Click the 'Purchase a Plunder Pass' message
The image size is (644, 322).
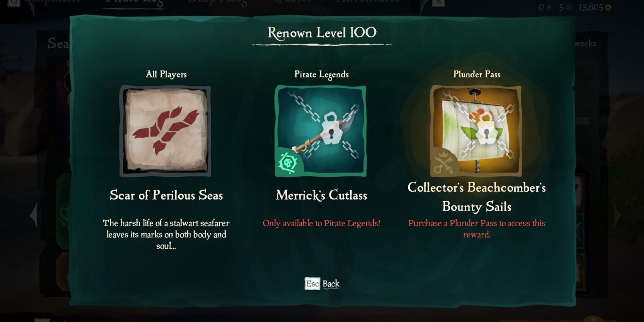click(477, 229)
